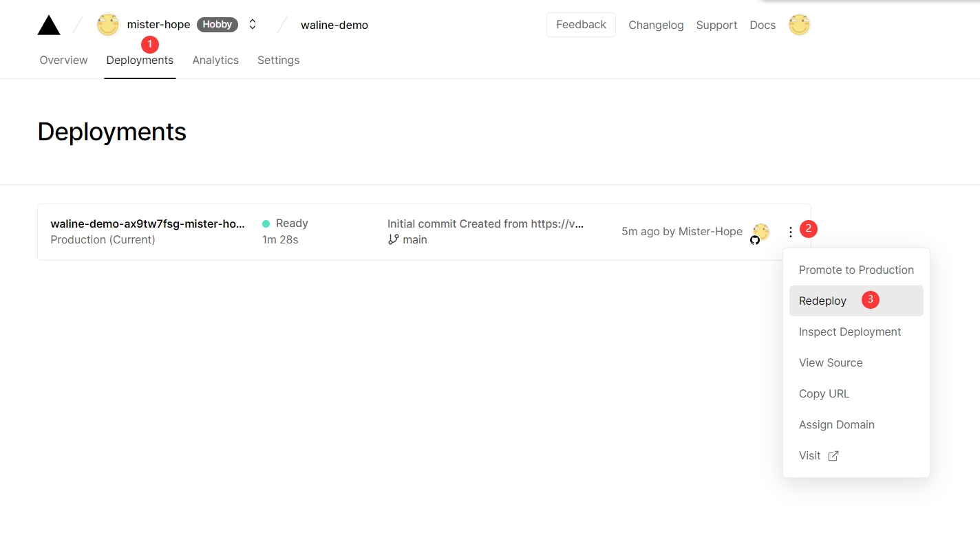
Task: Click the GitHub badge on deployment avatar
Action: (x=755, y=240)
